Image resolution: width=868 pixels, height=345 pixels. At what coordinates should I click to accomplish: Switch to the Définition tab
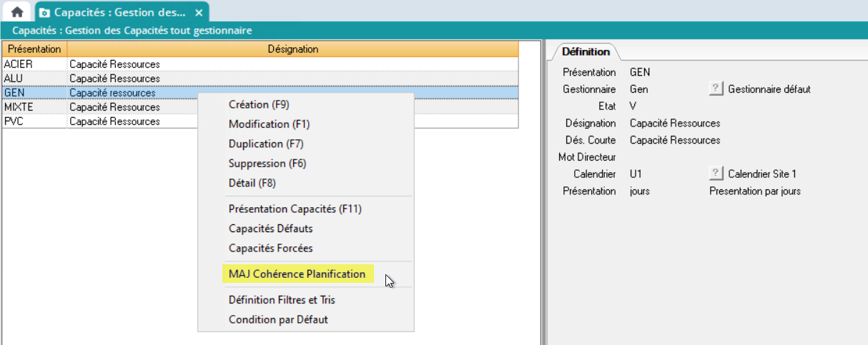click(586, 51)
